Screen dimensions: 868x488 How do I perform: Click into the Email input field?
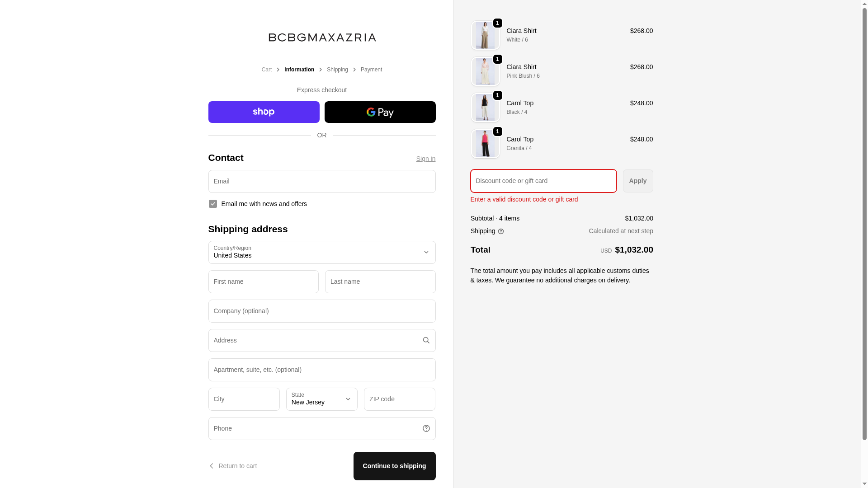pyautogui.click(x=321, y=181)
